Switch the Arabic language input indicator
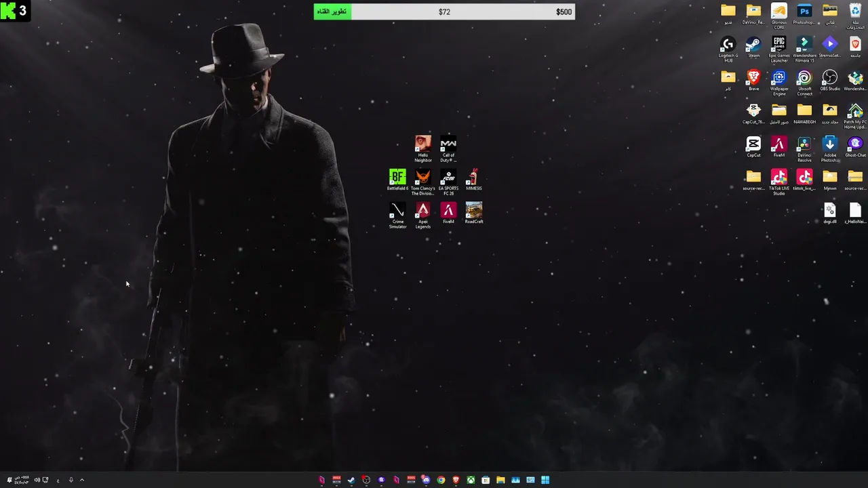 click(x=58, y=481)
